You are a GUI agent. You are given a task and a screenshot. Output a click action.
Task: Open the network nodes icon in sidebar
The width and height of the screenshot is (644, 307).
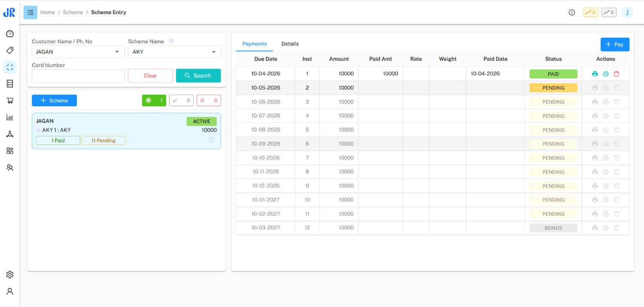click(x=10, y=134)
